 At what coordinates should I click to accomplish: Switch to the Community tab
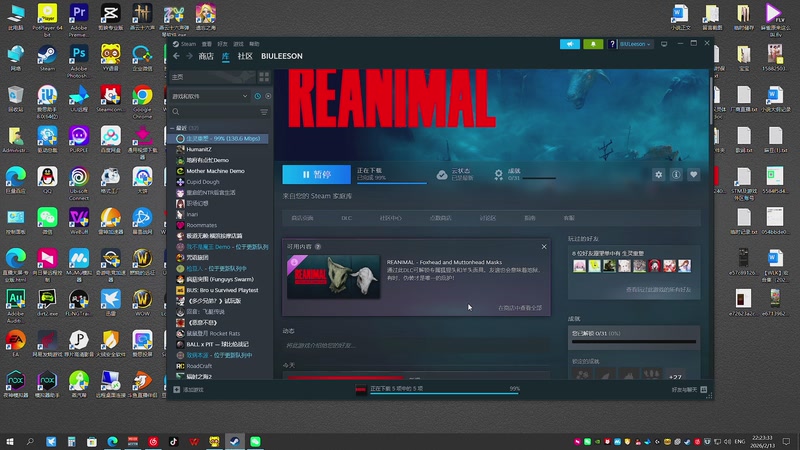pos(245,56)
